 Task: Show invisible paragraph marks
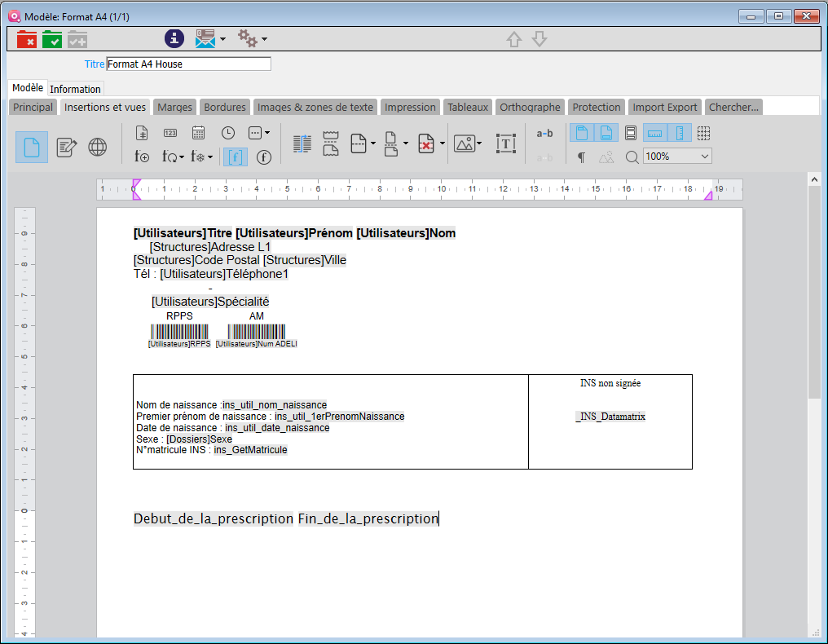click(581, 157)
